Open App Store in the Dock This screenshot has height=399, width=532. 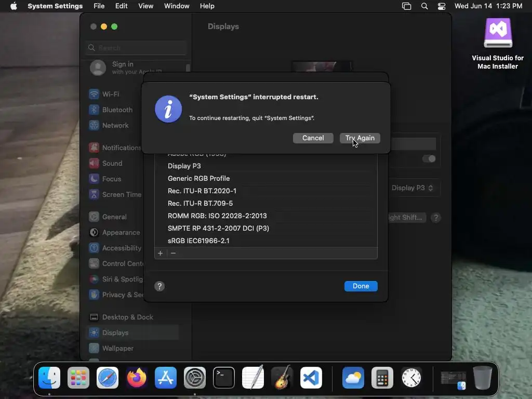point(166,378)
